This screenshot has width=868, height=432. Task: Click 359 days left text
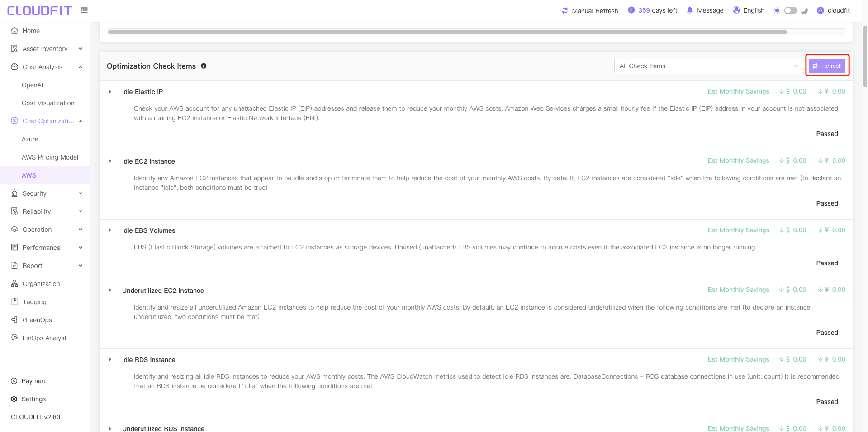coord(658,10)
